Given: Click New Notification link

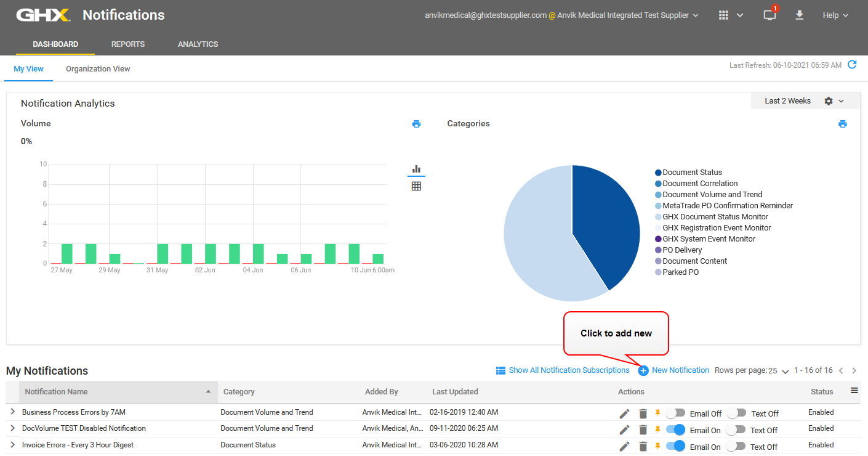Looking at the screenshot, I should [681, 370].
